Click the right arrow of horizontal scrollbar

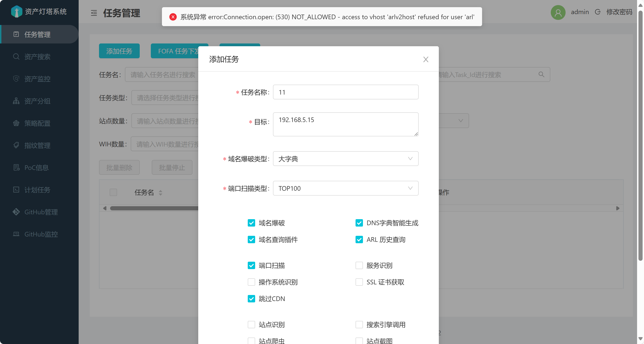617,208
